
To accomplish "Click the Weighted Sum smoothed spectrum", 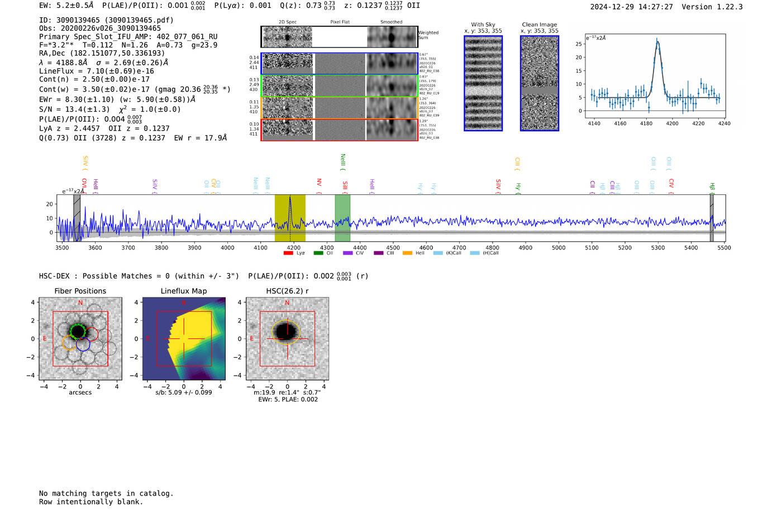I will (392, 37).
